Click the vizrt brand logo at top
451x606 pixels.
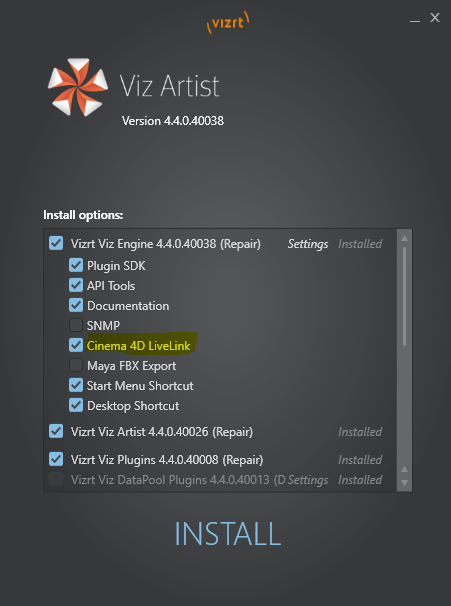pyautogui.click(x=228, y=22)
